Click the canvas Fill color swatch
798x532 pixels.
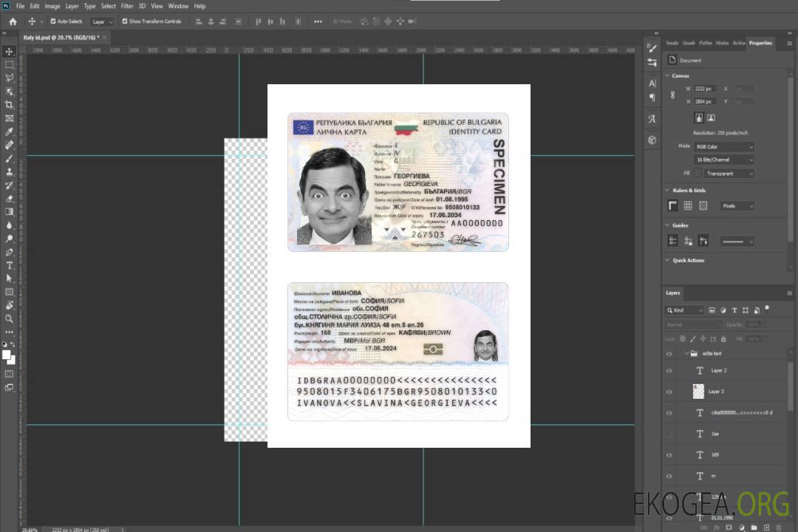698,174
